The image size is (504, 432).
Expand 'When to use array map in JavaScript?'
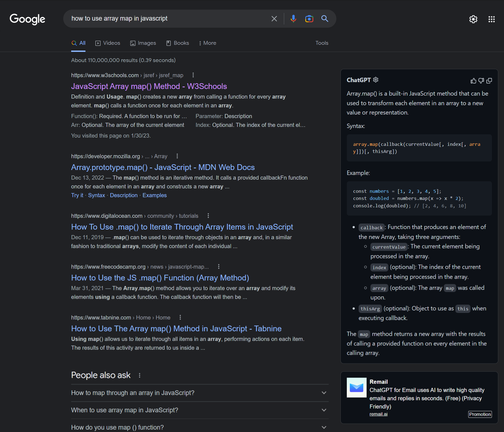click(x=200, y=410)
